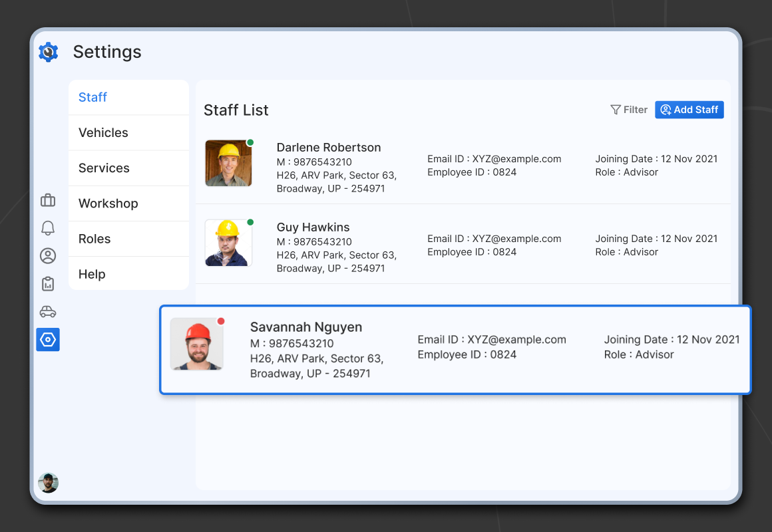Open the clipboard report icon
Screen dimensions: 772x532
click(x=48, y=284)
